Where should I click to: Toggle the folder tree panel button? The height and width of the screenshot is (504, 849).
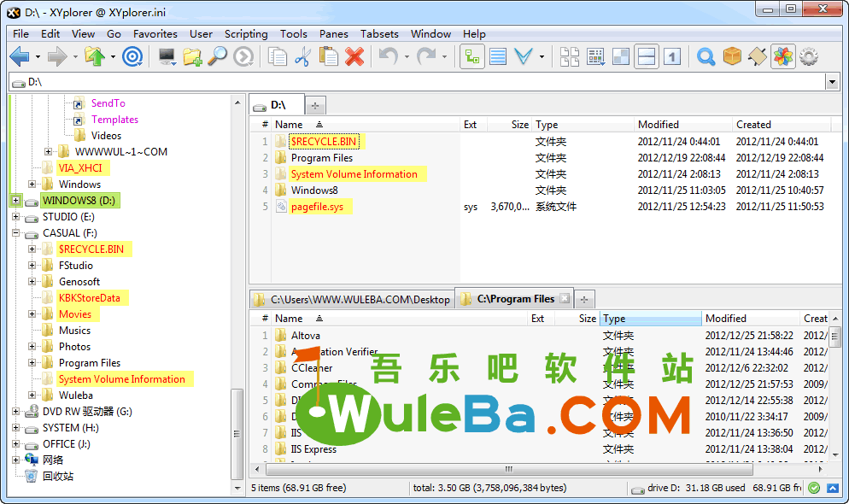pyautogui.click(x=472, y=56)
